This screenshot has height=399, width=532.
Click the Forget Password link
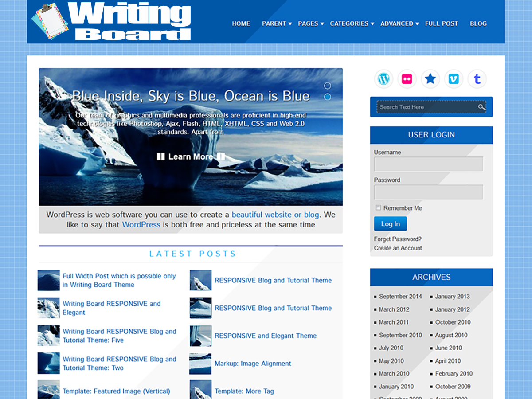click(x=397, y=239)
